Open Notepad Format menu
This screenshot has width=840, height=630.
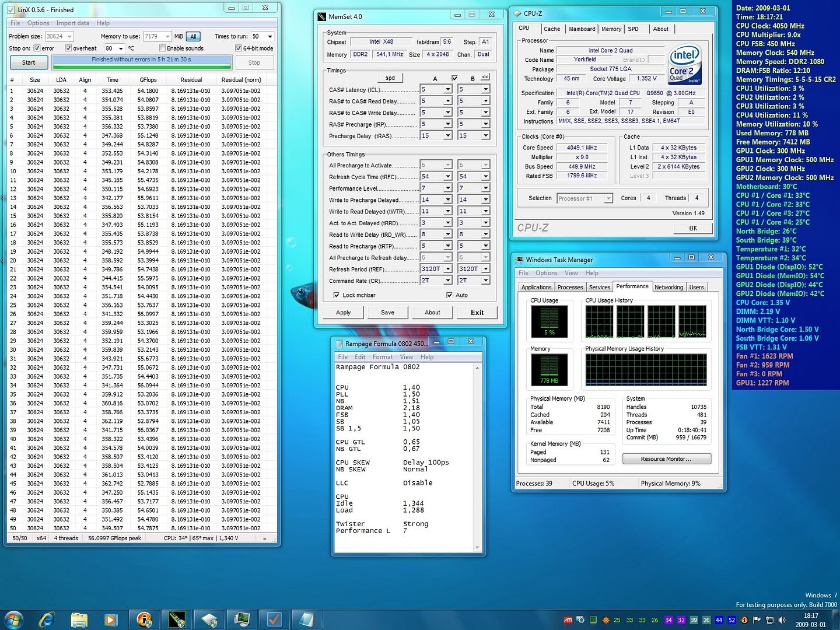pos(383,357)
